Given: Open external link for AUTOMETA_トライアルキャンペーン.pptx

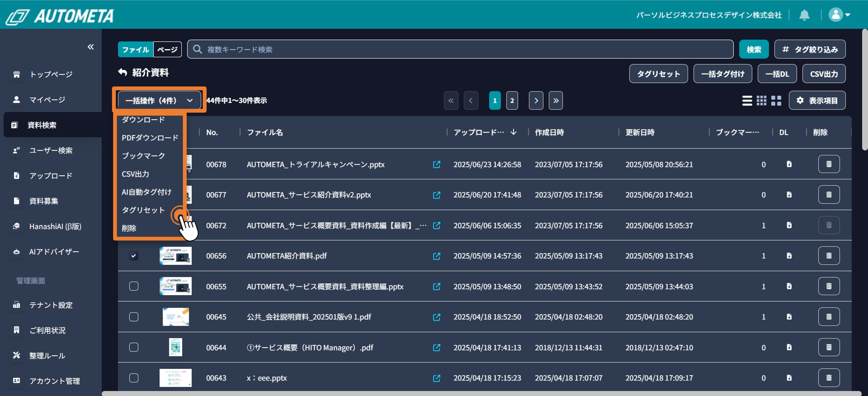Looking at the screenshot, I should 436,164.
